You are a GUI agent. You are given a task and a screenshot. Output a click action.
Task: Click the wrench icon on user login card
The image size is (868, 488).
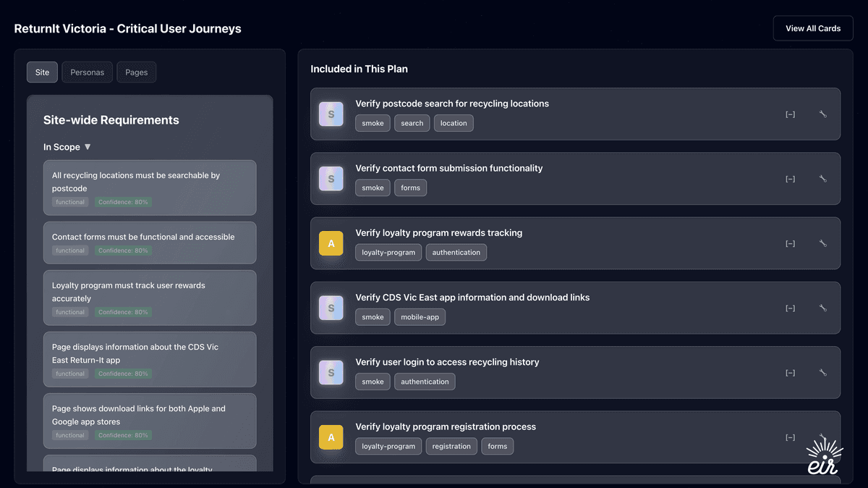coord(822,372)
